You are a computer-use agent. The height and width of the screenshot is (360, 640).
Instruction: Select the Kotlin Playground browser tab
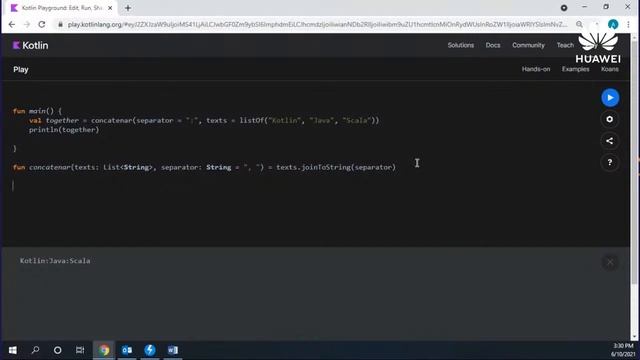[61, 8]
